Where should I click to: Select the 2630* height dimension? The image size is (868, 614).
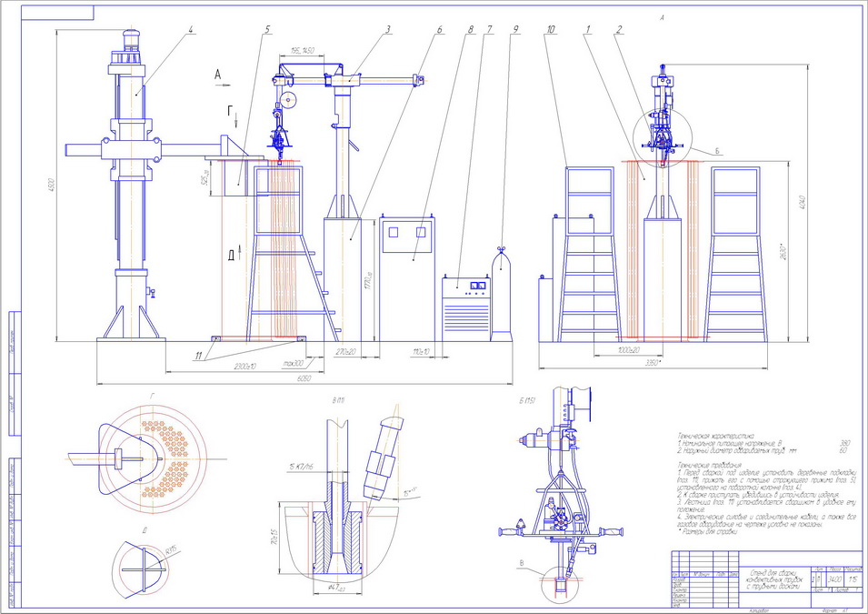[782, 252]
